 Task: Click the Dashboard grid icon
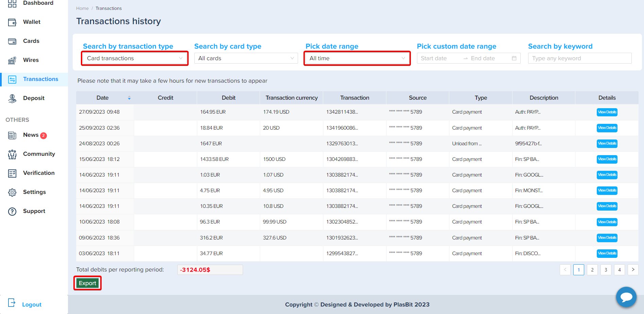12,3
